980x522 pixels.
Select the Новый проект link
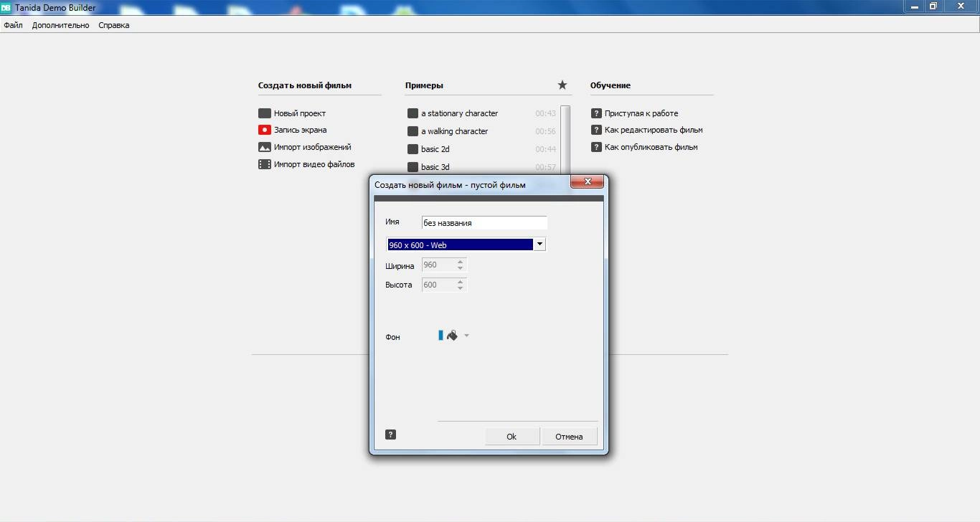coord(300,113)
